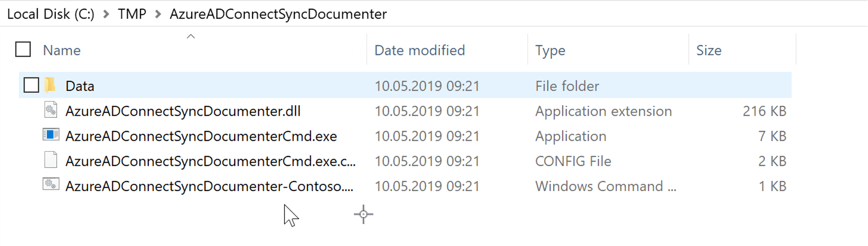The width and height of the screenshot is (868, 246).
Task: Click the blank CONFIG file icon
Action: 50,160
